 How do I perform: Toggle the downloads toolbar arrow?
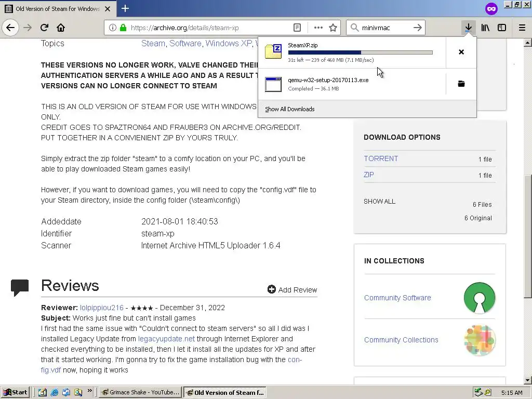468,28
